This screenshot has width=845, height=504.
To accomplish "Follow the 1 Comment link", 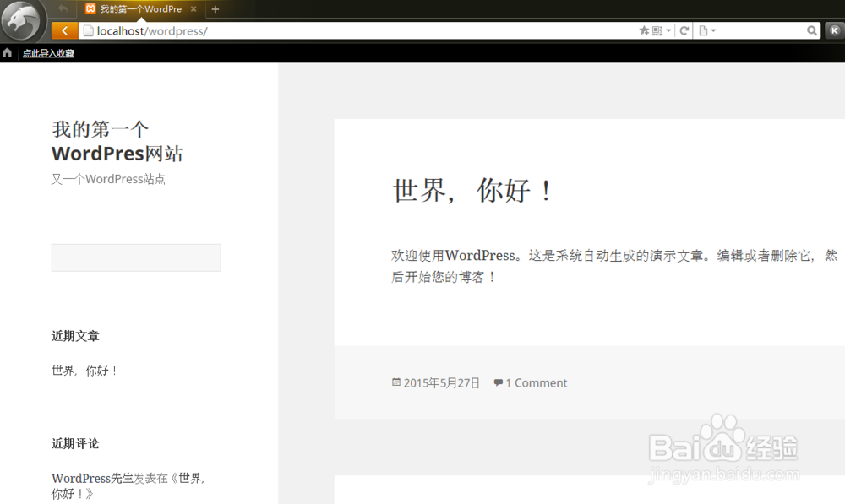I will pyautogui.click(x=537, y=382).
